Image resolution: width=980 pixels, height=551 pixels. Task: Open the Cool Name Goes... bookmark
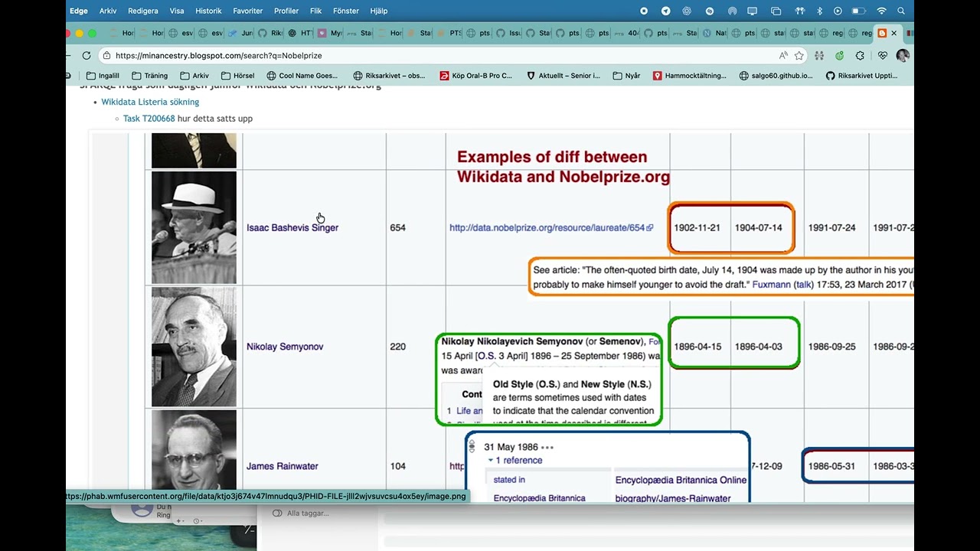pos(302,76)
